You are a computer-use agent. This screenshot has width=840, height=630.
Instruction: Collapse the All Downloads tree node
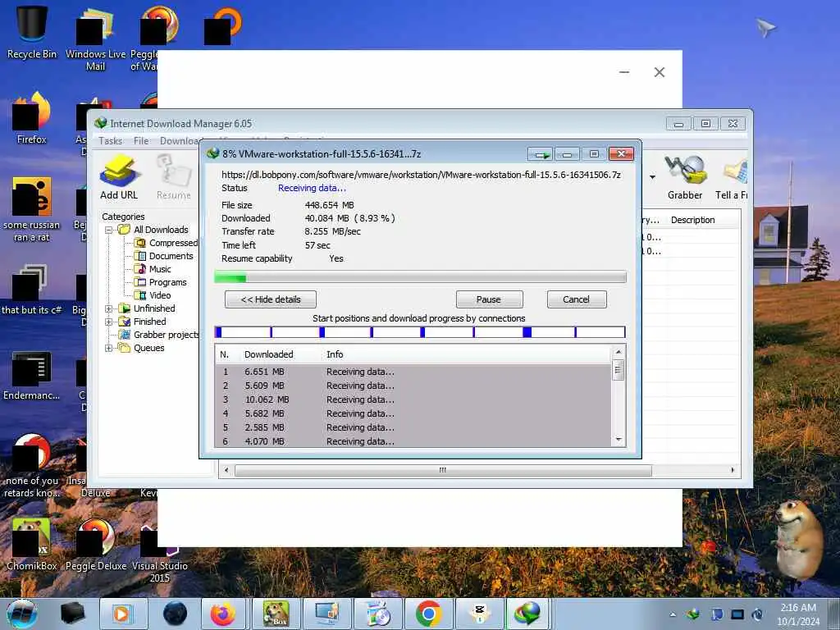109,230
